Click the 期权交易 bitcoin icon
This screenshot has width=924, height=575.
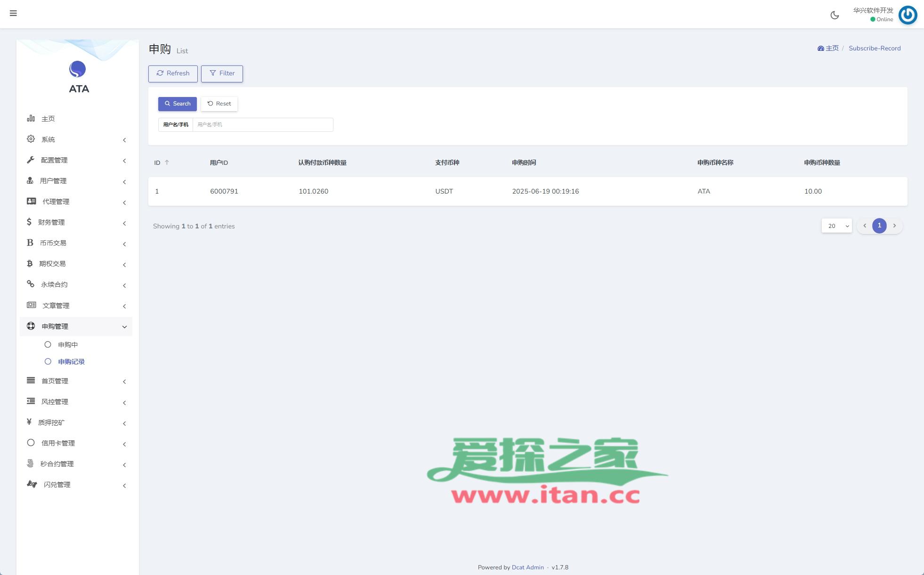(30, 263)
